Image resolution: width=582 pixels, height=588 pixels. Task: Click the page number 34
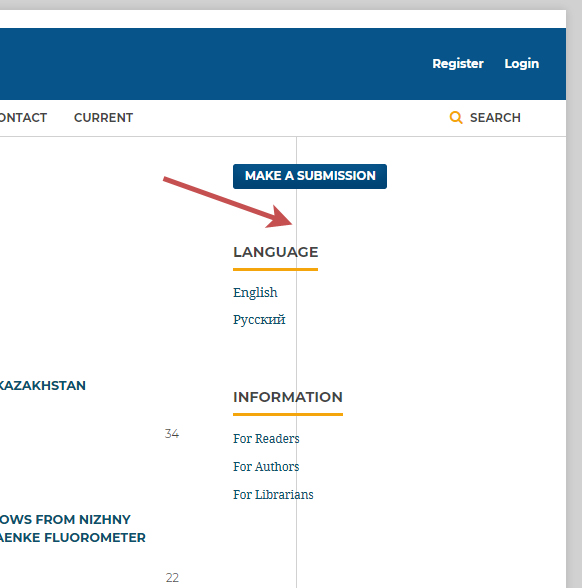coord(172,434)
